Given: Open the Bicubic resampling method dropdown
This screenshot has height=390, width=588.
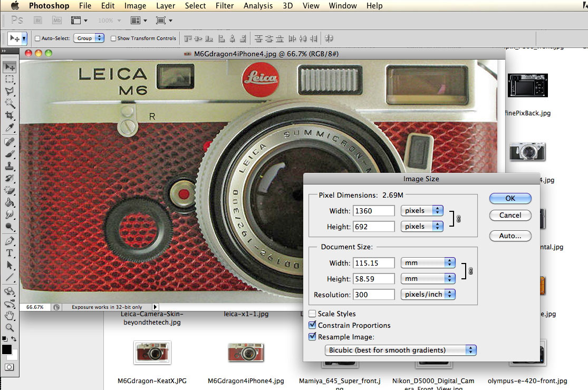Looking at the screenshot, I should (x=400, y=350).
